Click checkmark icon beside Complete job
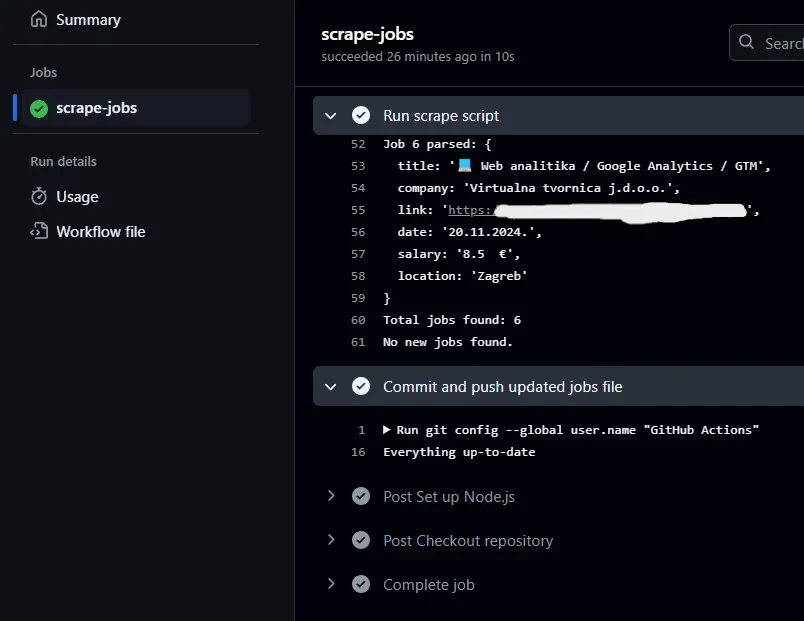The image size is (804, 621). [361, 585]
